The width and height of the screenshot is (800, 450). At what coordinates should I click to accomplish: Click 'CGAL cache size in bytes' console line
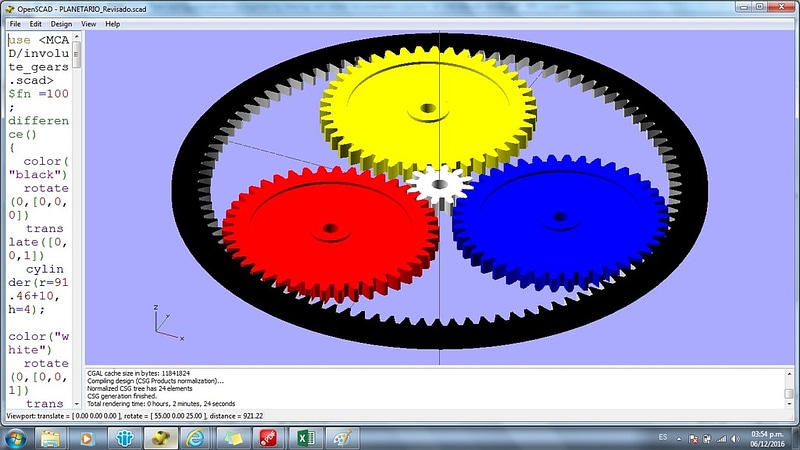point(138,373)
